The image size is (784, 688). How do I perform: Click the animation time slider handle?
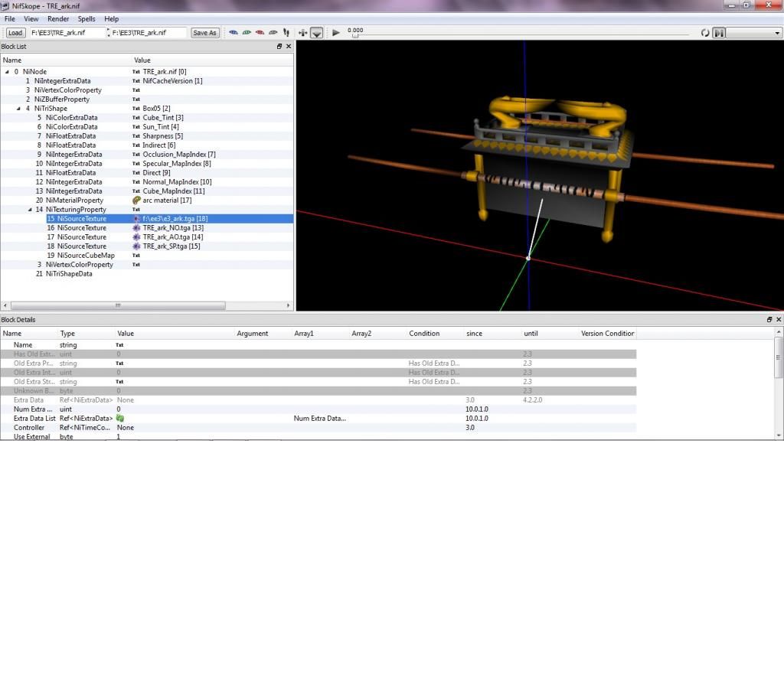click(354, 36)
